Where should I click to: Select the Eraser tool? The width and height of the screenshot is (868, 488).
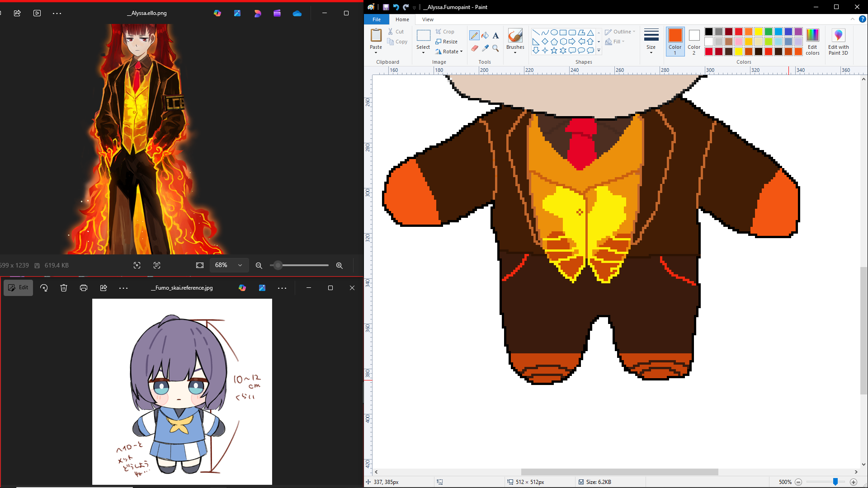click(474, 48)
